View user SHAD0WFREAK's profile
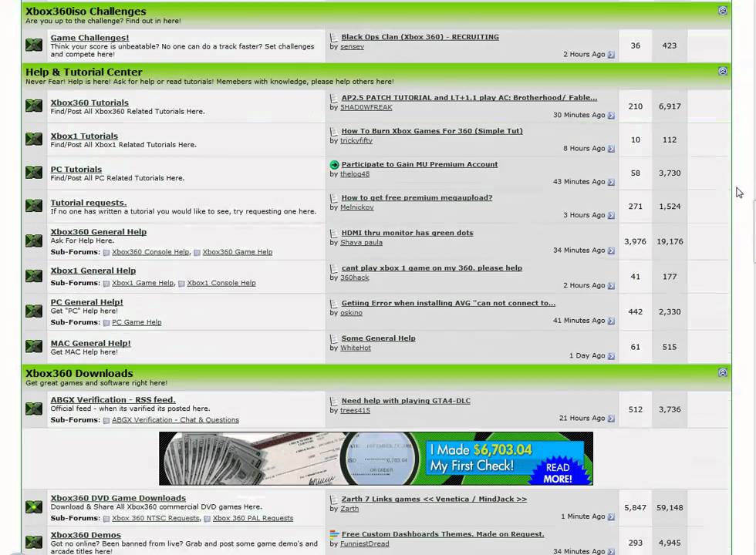The width and height of the screenshot is (756, 555). [366, 107]
